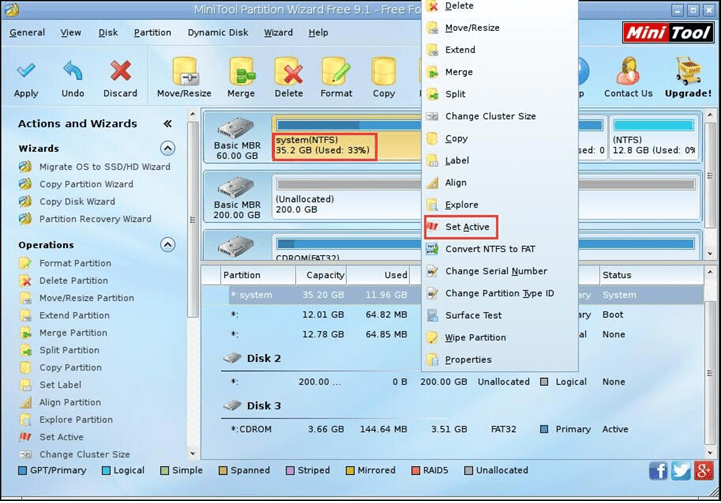Viewport: 721px width, 503px height.
Task: Open the Google Plus social icon
Action: point(704,471)
